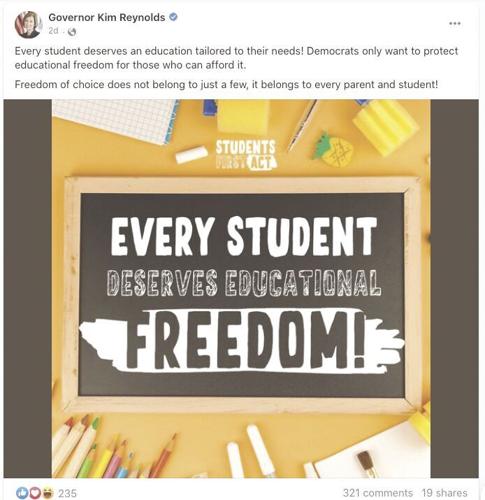Open the three-dot post options menu
This screenshot has height=500, width=485.
point(455,23)
